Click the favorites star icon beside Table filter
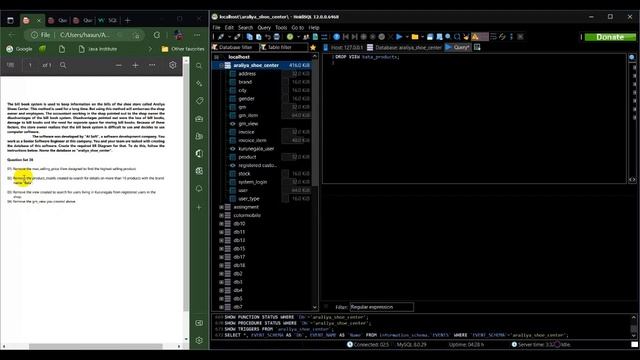 tap(313, 47)
